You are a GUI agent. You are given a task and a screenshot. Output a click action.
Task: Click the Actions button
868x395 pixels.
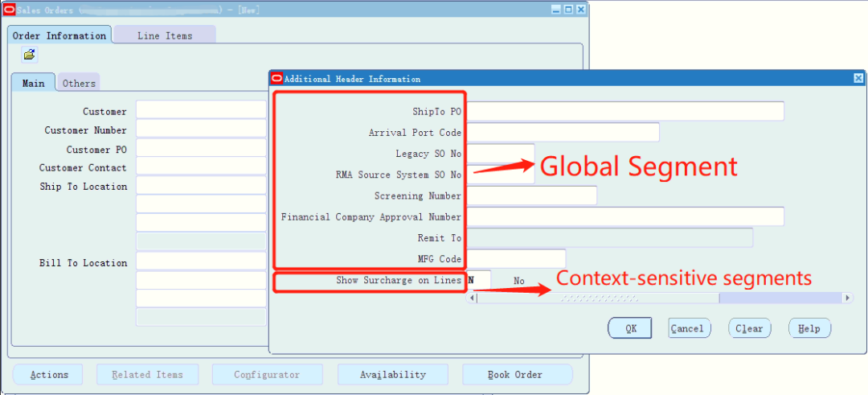pyautogui.click(x=47, y=375)
